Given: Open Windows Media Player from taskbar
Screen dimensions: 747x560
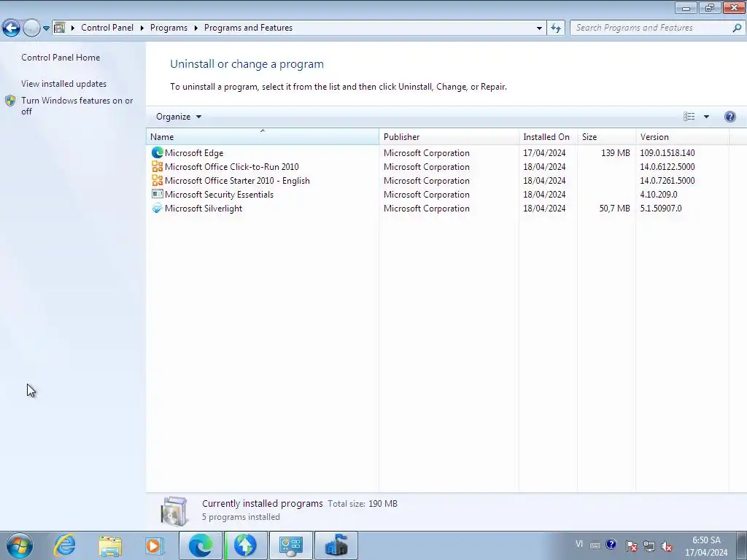Looking at the screenshot, I should pos(154,546).
